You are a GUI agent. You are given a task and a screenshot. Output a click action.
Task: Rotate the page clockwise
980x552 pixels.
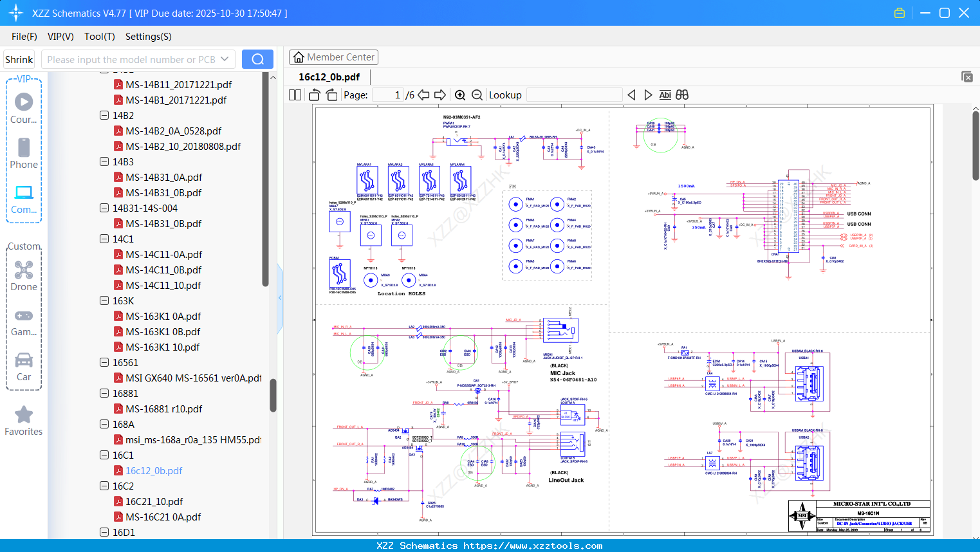[331, 95]
